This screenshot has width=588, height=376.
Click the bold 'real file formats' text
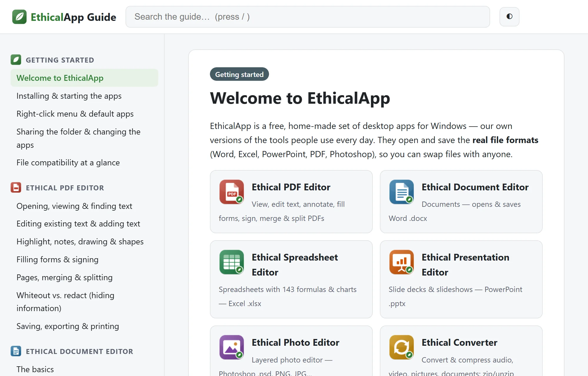coord(505,140)
